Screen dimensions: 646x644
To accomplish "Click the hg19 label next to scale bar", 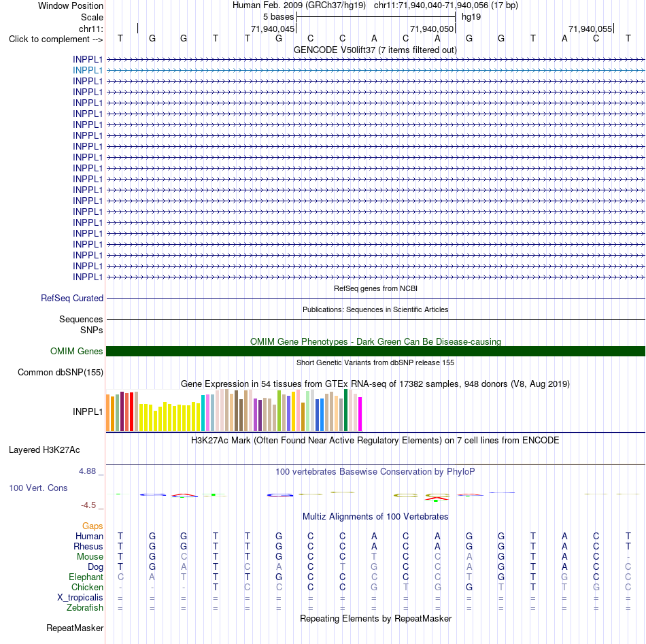I will [471, 17].
